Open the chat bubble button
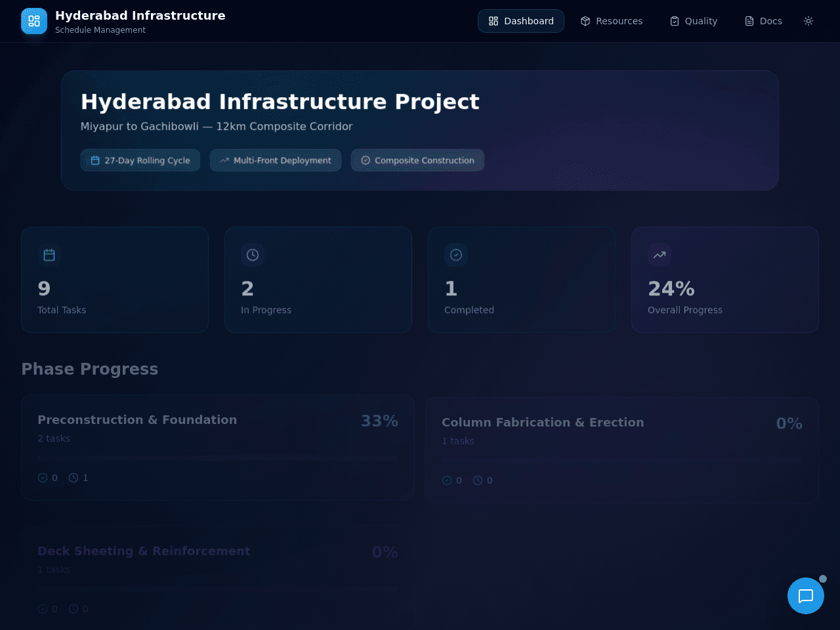This screenshot has height=630, width=840. (x=806, y=596)
